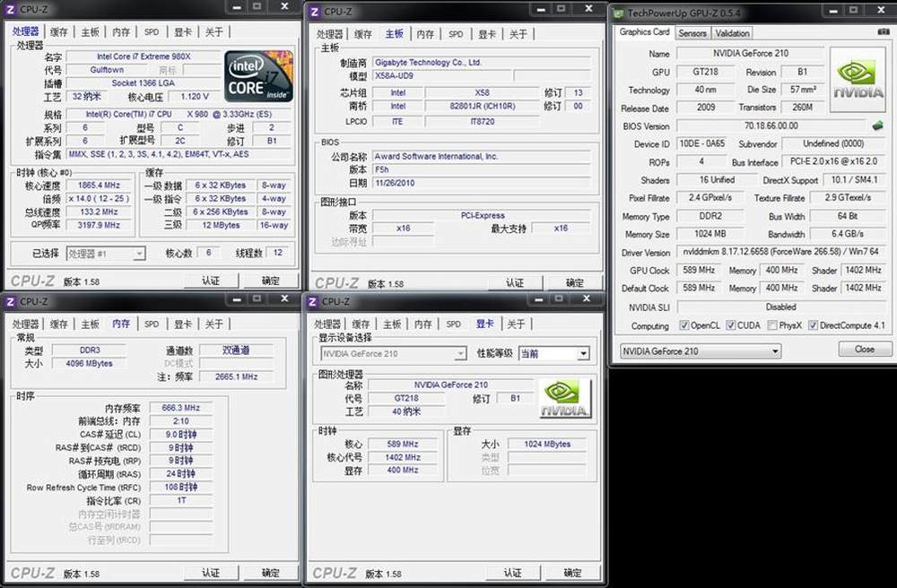This screenshot has width=897, height=588.
Task: Open 显卡 tab in CPU-Z DDR3 memory window
Action: pos(182,324)
